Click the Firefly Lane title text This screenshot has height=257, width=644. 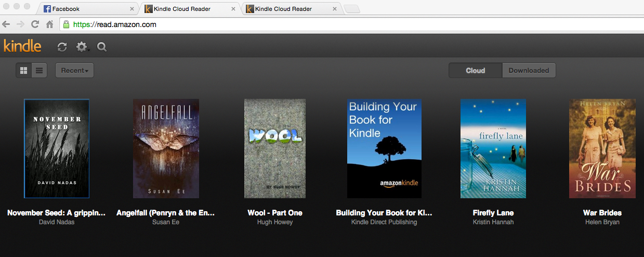[493, 213]
